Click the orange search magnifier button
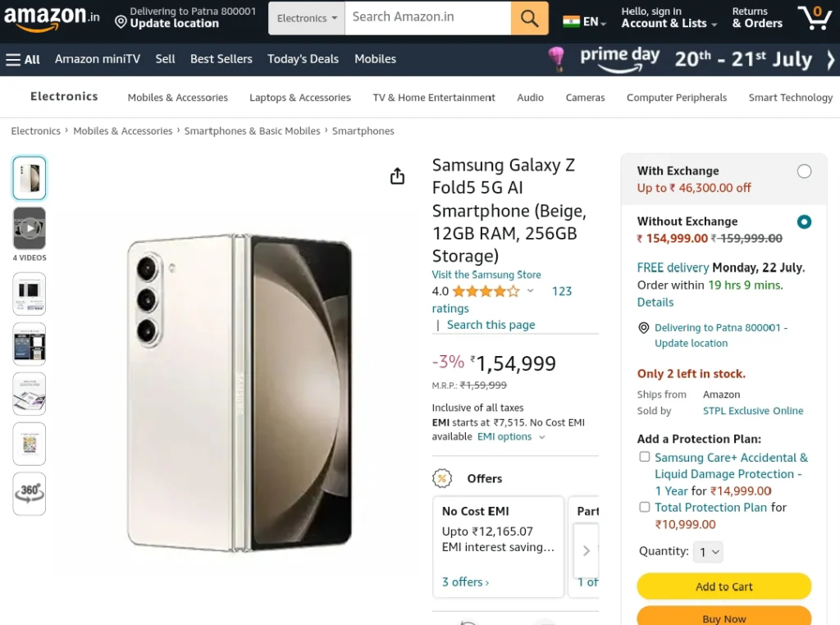The height and width of the screenshot is (625, 840). 529,18
